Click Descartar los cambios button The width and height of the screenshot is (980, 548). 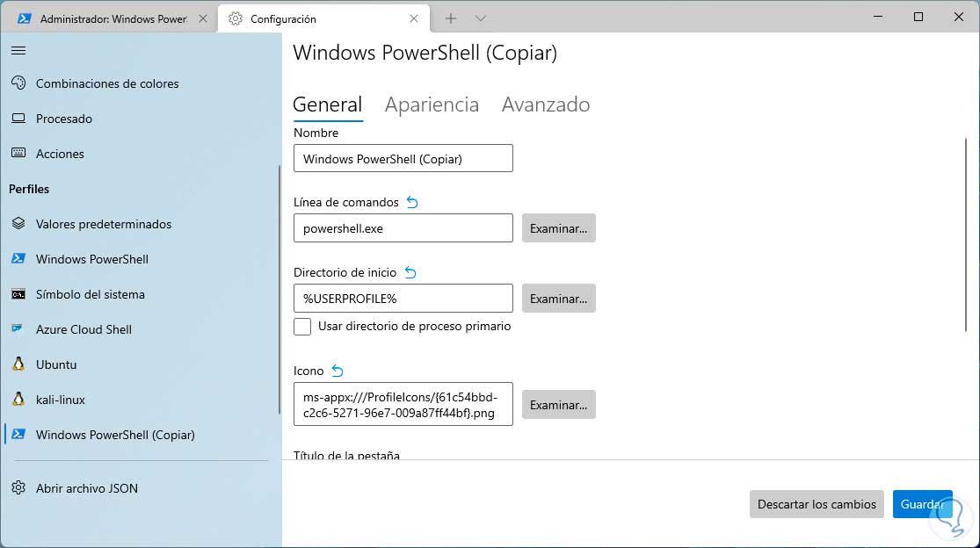pyautogui.click(x=817, y=504)
